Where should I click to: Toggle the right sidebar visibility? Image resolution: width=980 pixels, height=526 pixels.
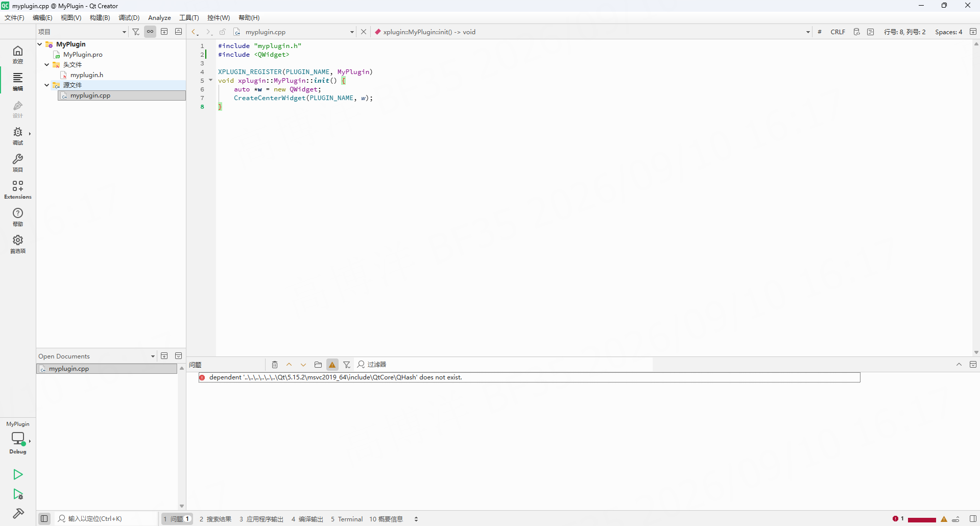click(973, 519)
